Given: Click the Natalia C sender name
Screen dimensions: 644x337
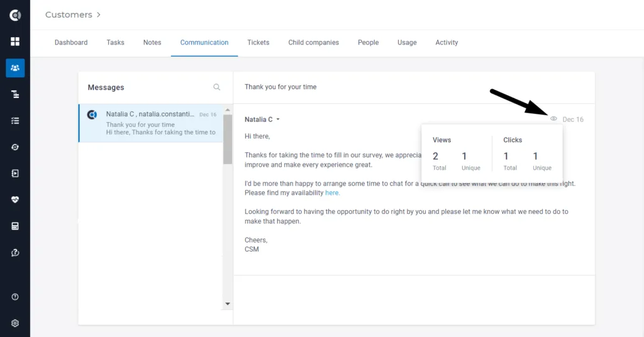Looking at the screenshot, I should point(258,119).
